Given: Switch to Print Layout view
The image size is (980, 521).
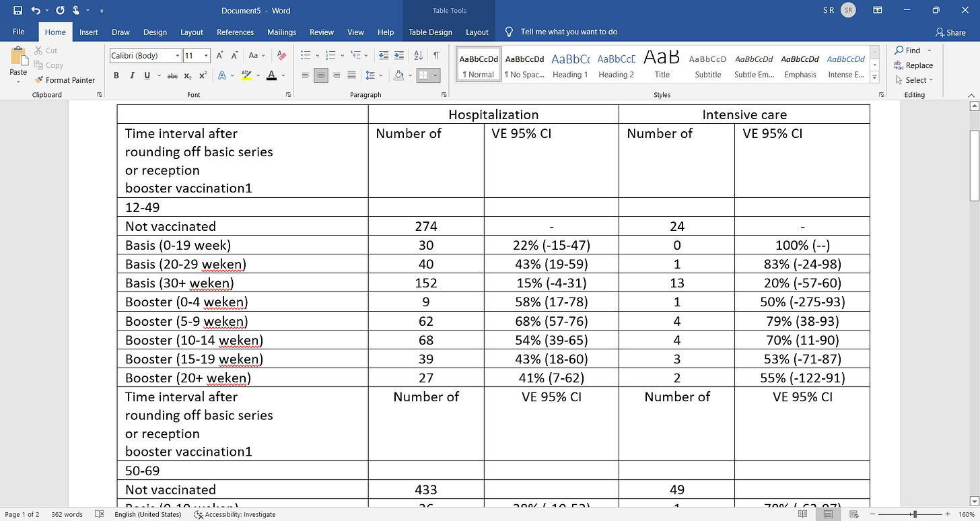Looking at the screenshot, I should 830,514.
